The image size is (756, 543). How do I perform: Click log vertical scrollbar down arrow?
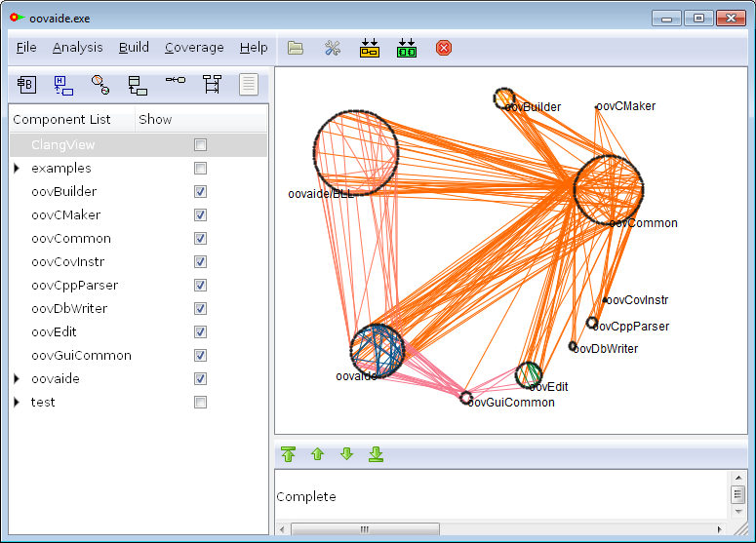(x=738, y=512)
